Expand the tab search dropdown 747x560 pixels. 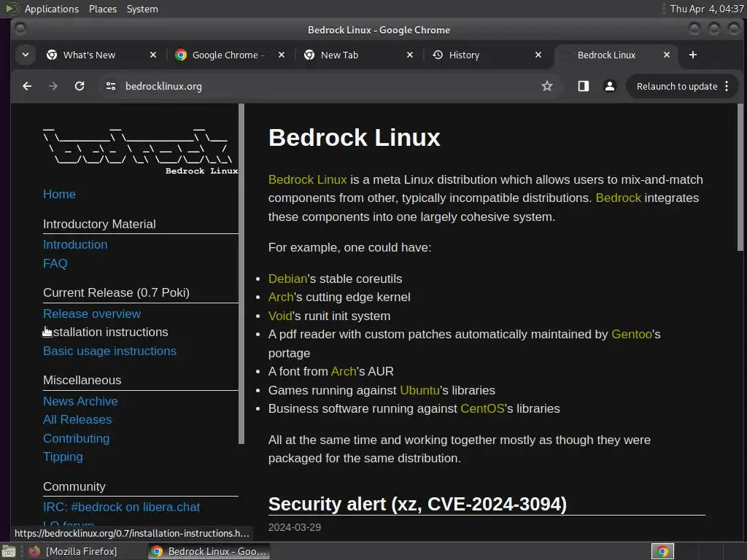click(x=26, y=55)
